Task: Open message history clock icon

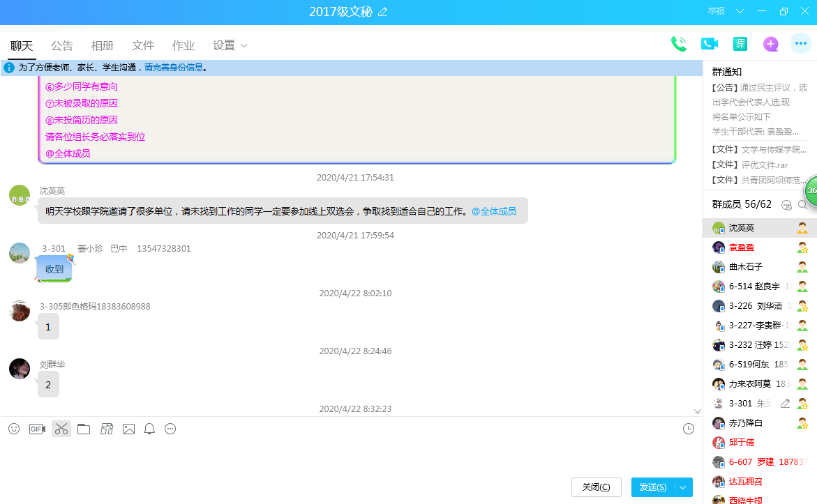Action: coord(688,429)
